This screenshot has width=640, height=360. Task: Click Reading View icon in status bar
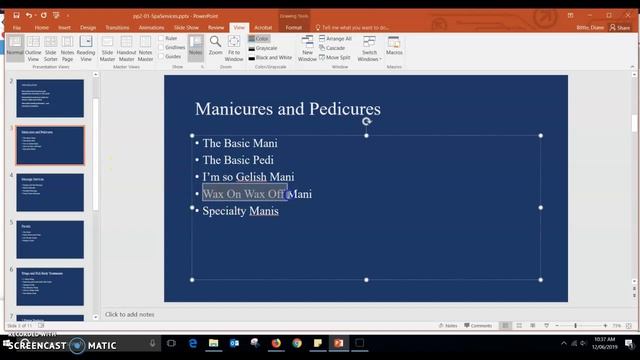pyautogui.click(x=533, y=325)
